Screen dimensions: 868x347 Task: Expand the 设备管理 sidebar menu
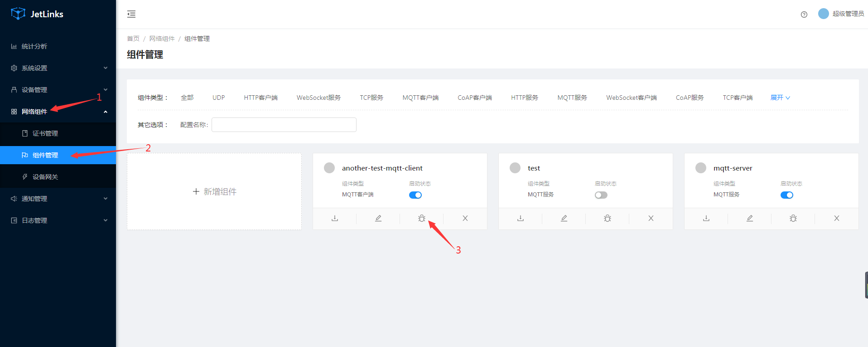coord(58,90)
